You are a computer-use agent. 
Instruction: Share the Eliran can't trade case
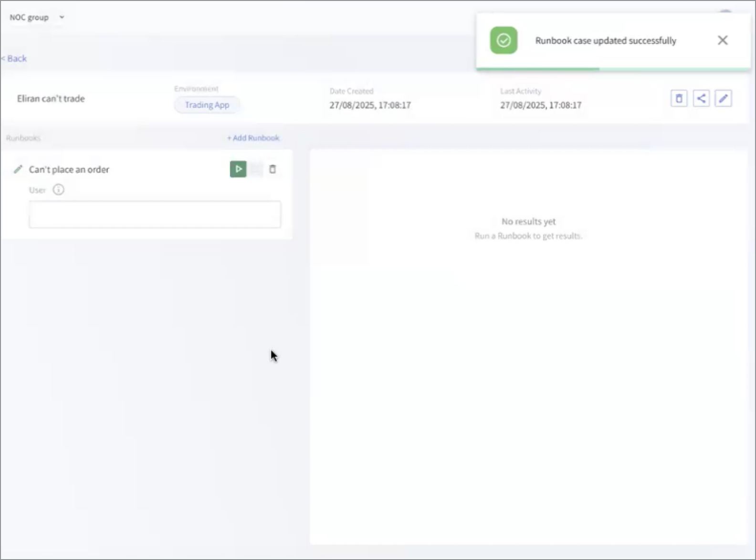[x=701, y=99]
